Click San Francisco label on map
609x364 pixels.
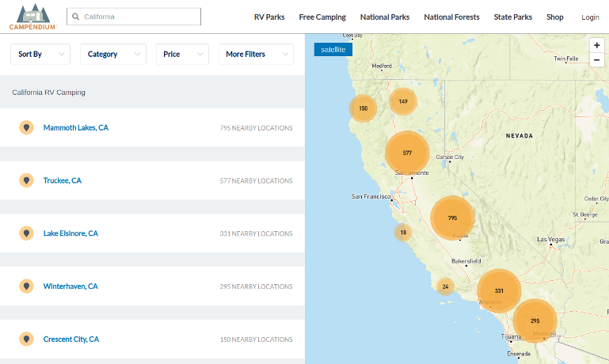(x=371, y=196)
